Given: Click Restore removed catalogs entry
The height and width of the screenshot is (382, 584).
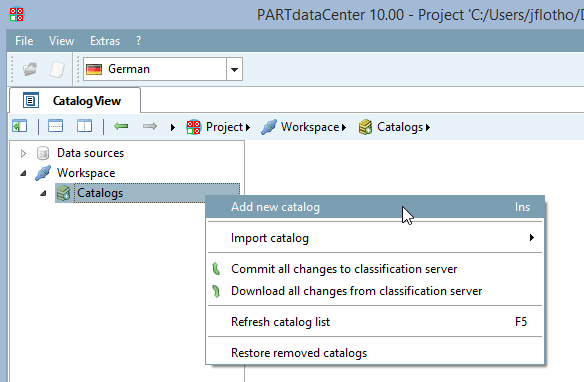Looking at the screenshot, I should coord(375,353).
